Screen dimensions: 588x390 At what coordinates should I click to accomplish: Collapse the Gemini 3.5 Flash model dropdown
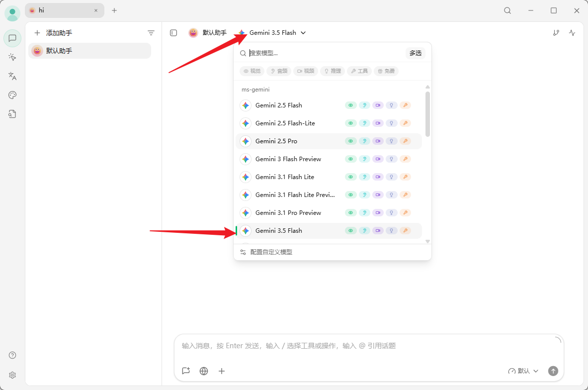pos(272,33)
